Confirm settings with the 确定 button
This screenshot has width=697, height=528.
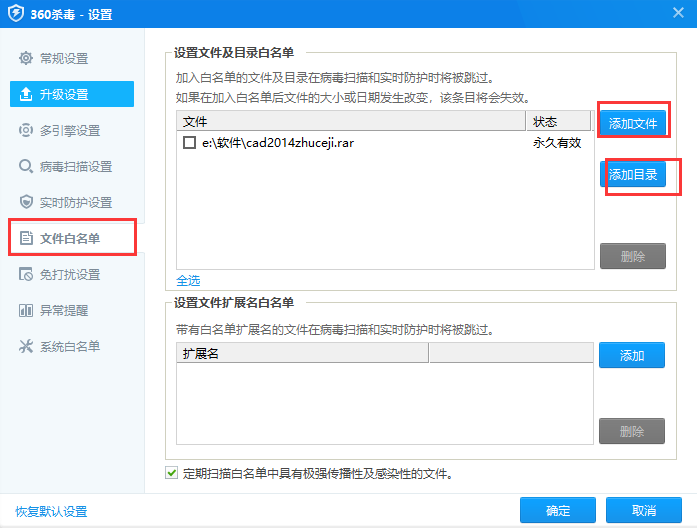coord(558,511)
